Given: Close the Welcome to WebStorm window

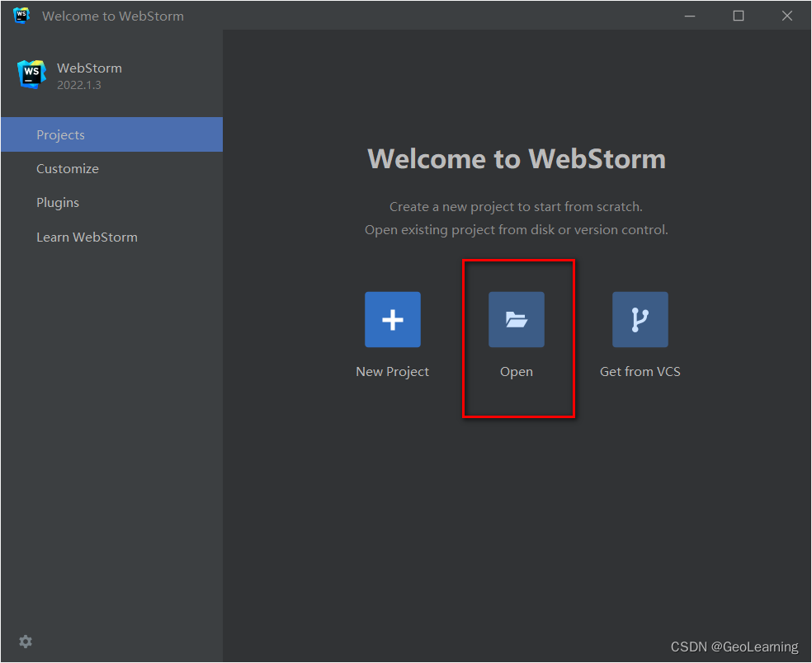Looking at the screenshot, I should (787, 16).
